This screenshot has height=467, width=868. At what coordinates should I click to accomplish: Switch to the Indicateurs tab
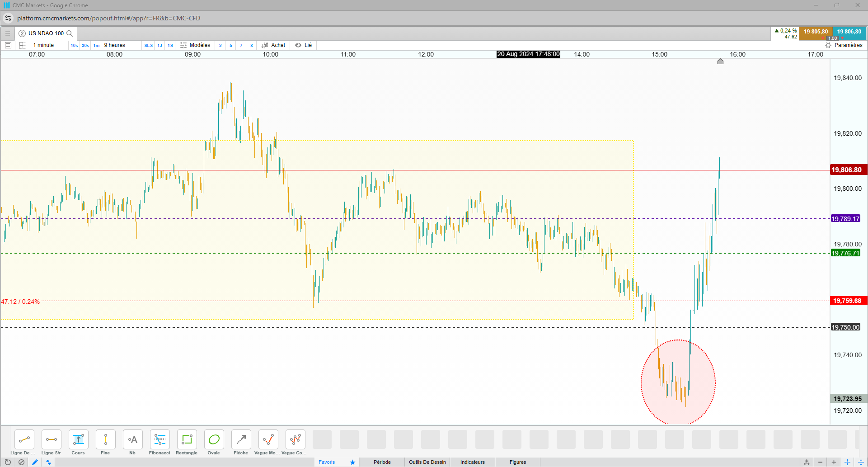pos(472,462)
